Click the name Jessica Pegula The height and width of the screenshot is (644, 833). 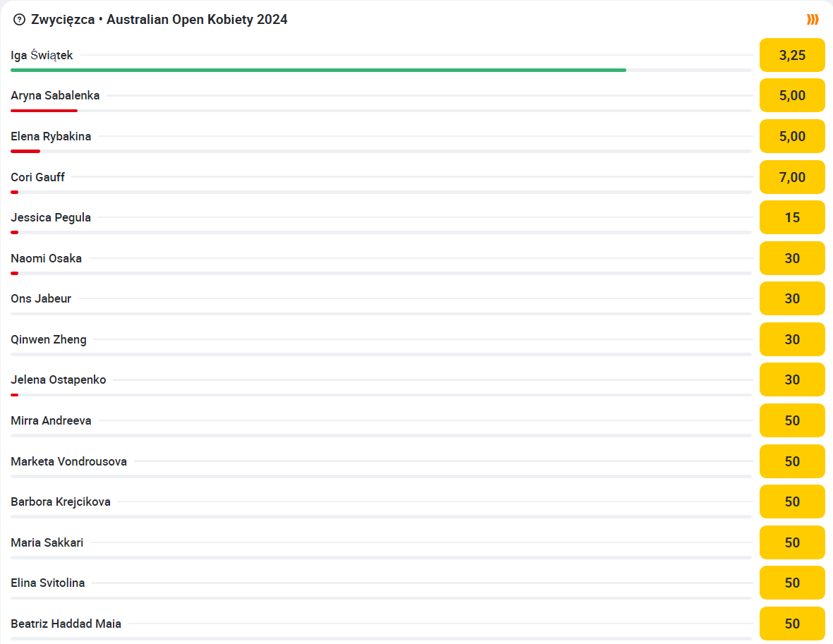51,218
